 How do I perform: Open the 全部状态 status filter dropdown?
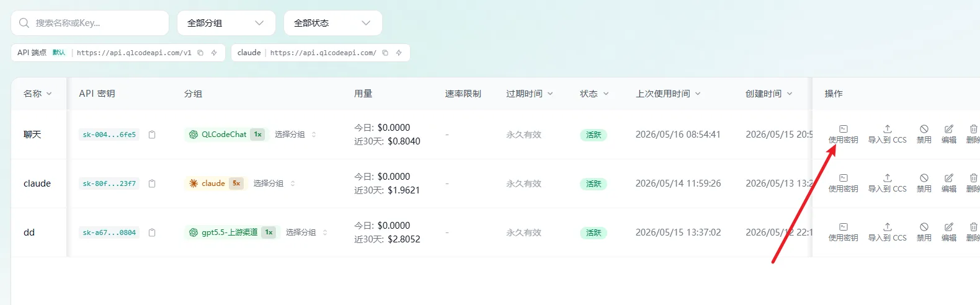332,23
